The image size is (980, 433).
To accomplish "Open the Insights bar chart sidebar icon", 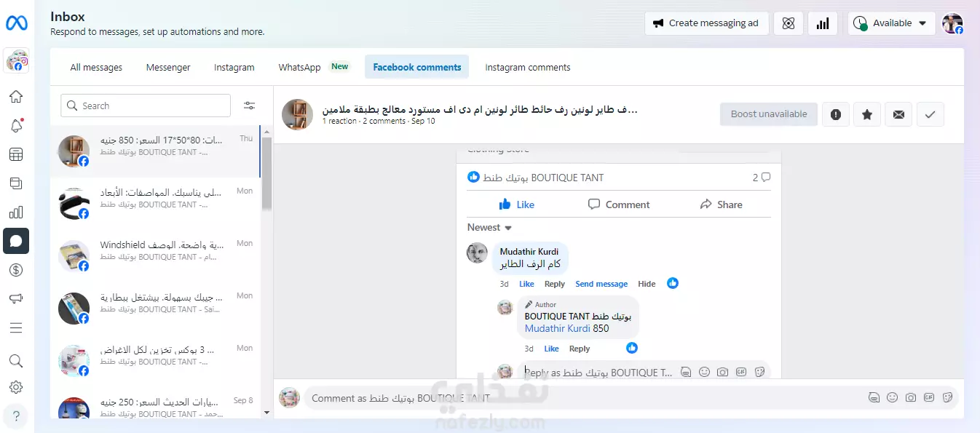I will click(x=16, y=212).
